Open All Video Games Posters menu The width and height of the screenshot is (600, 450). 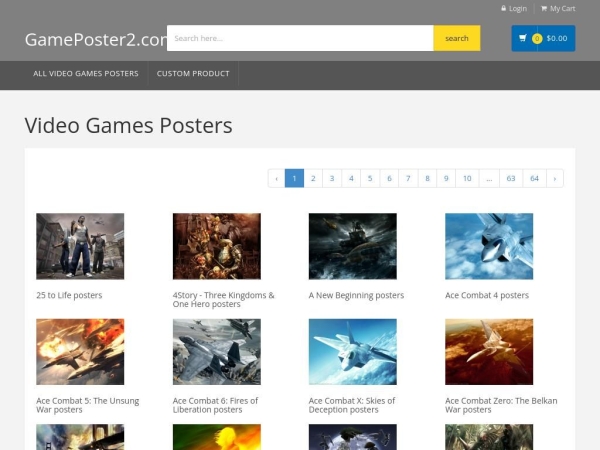86,73
